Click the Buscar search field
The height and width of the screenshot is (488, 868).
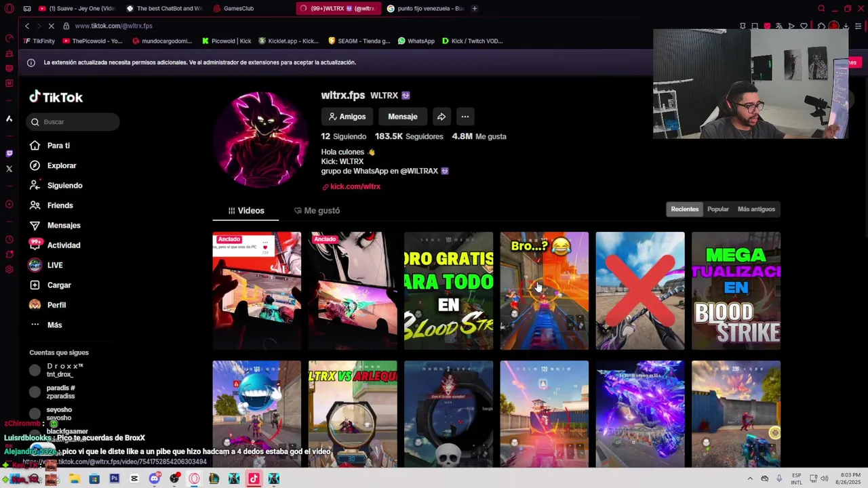pyautogui.click(x=73, y=122)
